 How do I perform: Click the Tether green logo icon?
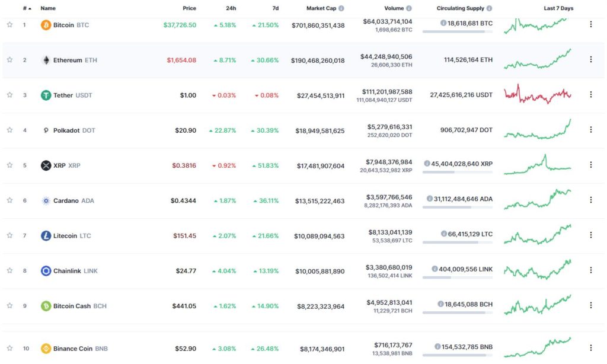tap(46, 95)
